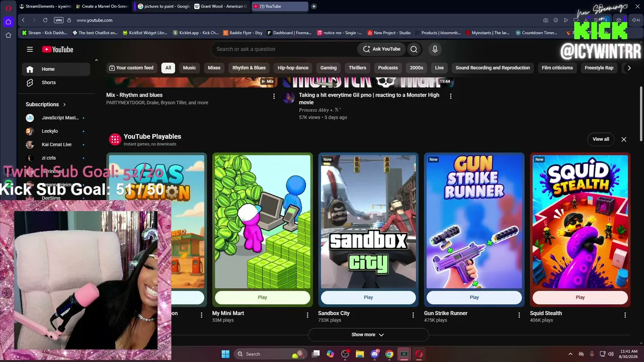Select the Thrillers filter chip
The width and height of the screenshot is (644, 362).
tap(357, 68)
